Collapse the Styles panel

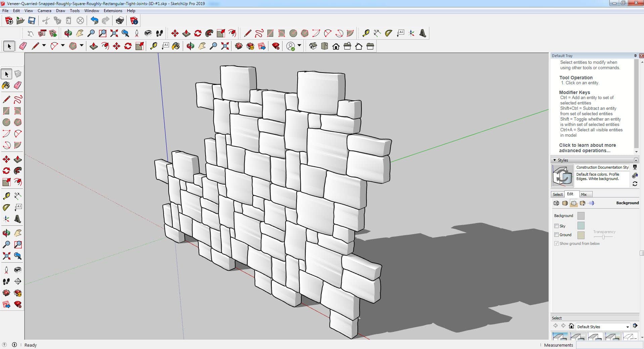(x=555, y=160)
